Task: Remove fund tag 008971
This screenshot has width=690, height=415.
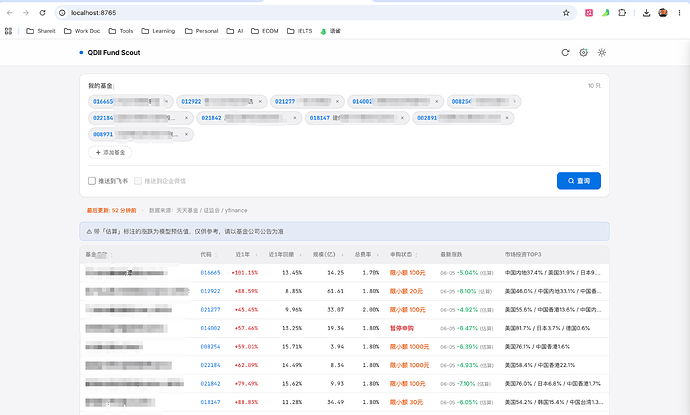Action: pyautogui.click(x=186, y=134)
